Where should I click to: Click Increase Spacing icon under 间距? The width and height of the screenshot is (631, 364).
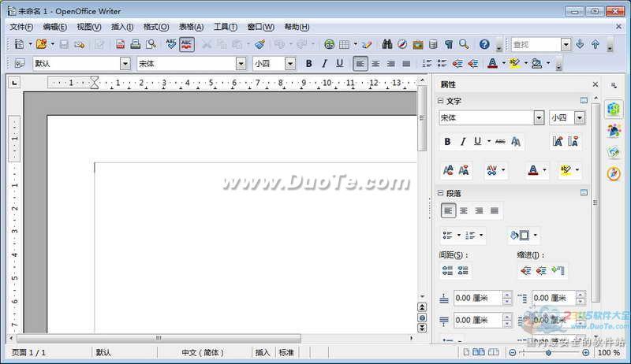[x=447, y=270]
